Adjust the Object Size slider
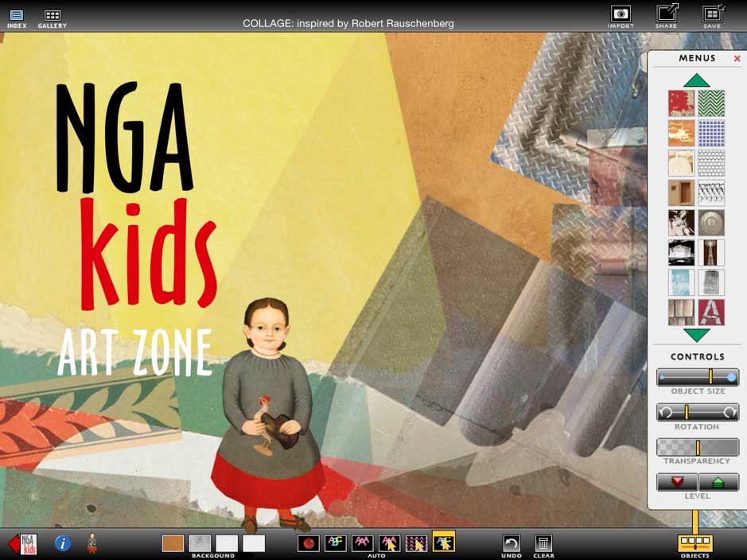This screenshot has width=747, height=560. click(x=698, y=377)
